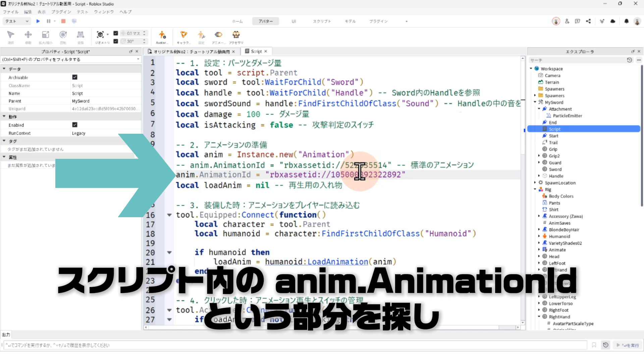Click the red Stop test button
Image resolution: width=644 pixels, height=362 pixels.
pyautogui.click(x=63, y=21)
